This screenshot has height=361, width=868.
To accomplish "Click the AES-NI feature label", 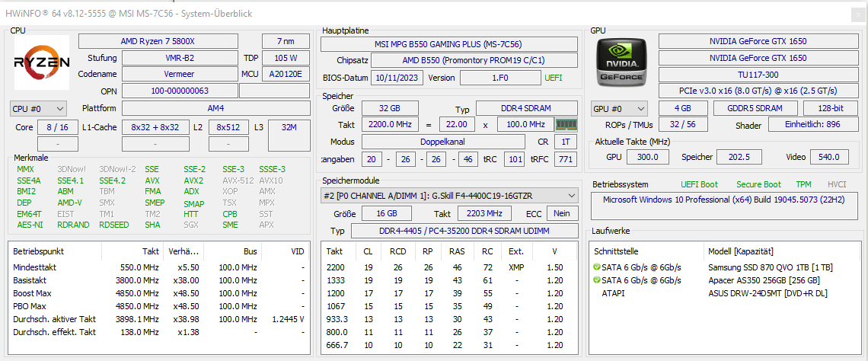I will click(30, 225).
